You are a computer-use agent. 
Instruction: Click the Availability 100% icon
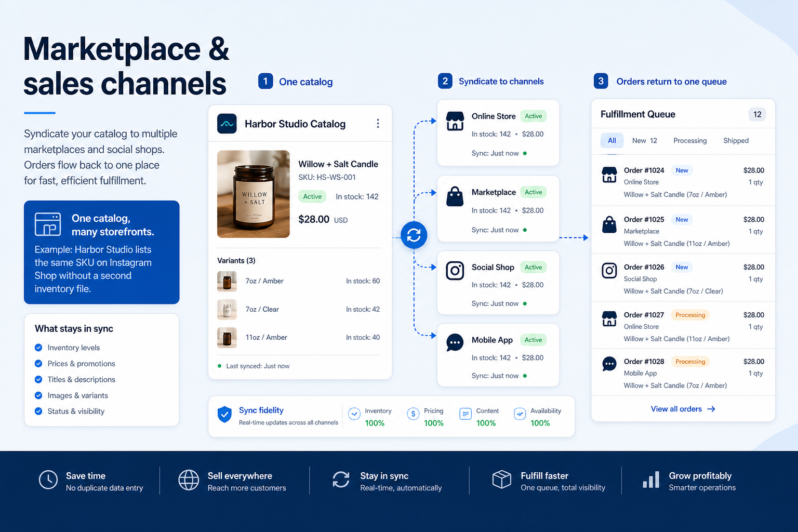pyautogui.click(x=520, y=414)
